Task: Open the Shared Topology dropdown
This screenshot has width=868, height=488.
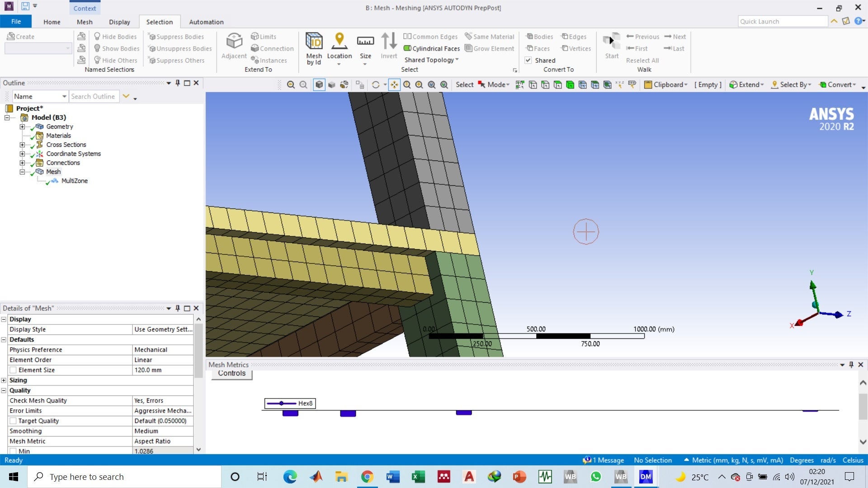Action: (431, 60)
